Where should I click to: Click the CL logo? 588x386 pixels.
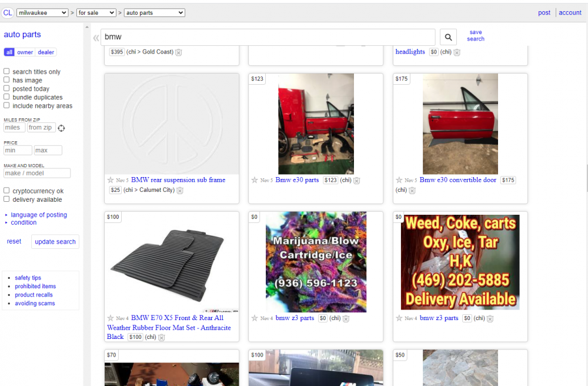[x=8, y=12]
